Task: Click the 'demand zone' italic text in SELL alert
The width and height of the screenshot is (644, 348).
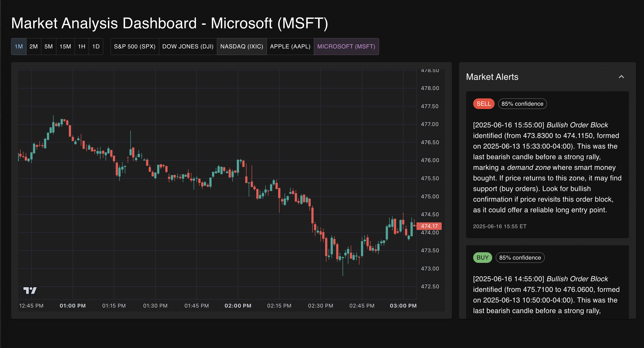Action: (528, 167)
